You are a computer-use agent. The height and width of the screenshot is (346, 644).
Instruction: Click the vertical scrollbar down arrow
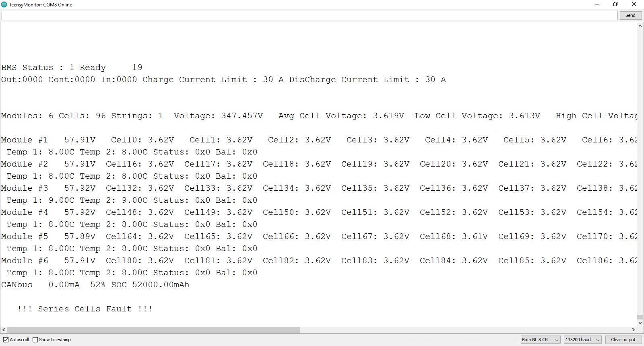[x=640, y=323]
